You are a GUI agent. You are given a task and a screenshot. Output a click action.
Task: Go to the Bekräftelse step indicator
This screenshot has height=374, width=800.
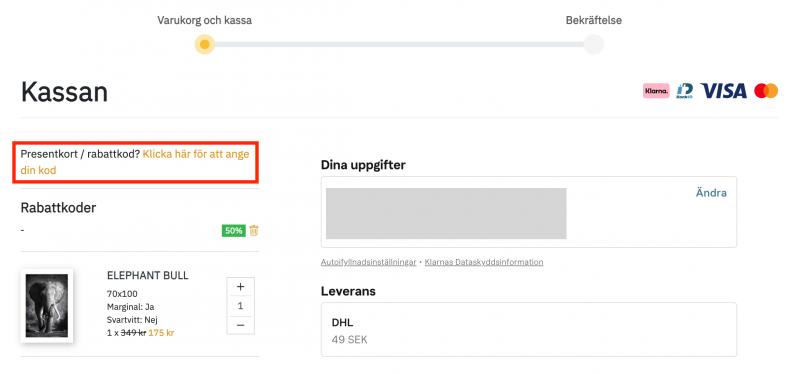[593, 44]
